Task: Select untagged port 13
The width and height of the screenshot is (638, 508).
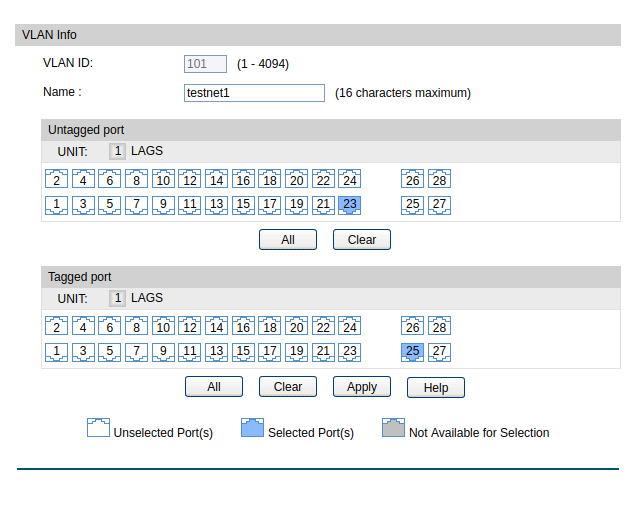Action: pos(216,205)
